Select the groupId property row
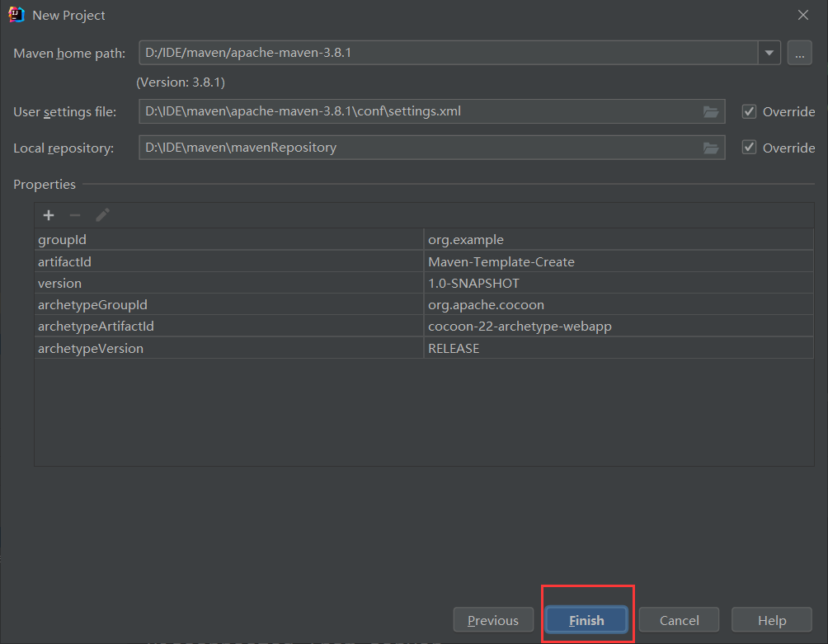Screen dimensions: 828x644 pyautogui.click(x=228, y=240)
